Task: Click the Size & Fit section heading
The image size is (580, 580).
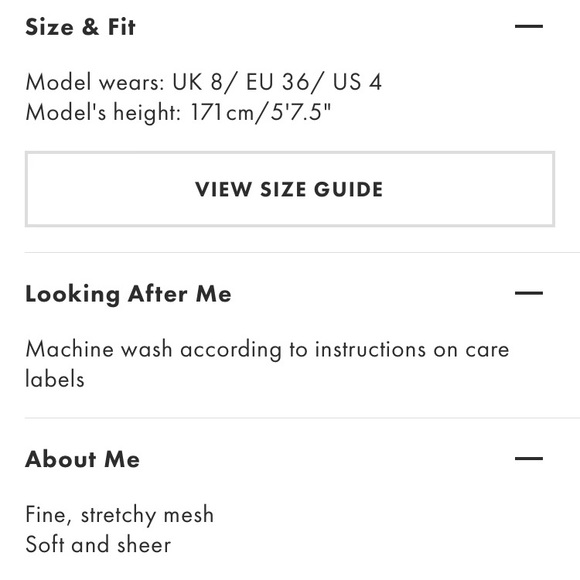Action: 80,27
